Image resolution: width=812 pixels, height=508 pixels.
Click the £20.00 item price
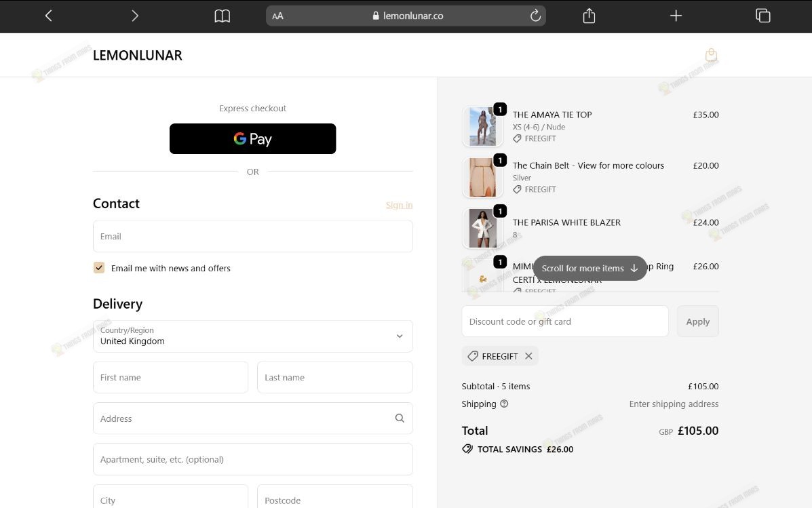(x=706, y=165)
